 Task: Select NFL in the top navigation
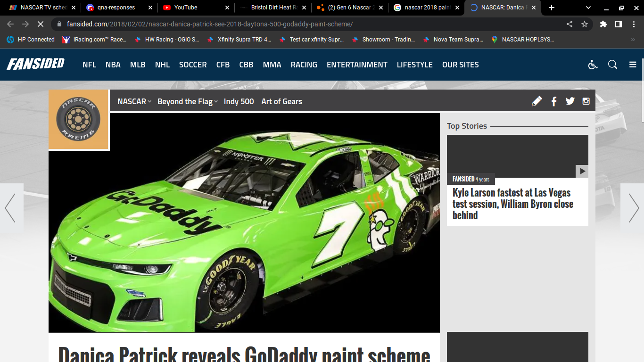tap(89, 65)
